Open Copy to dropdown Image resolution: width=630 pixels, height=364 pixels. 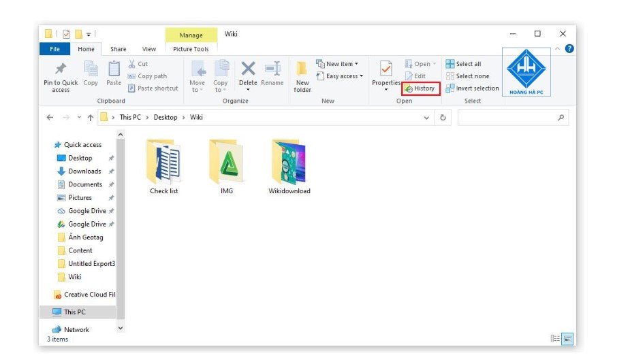pos(220,76)
